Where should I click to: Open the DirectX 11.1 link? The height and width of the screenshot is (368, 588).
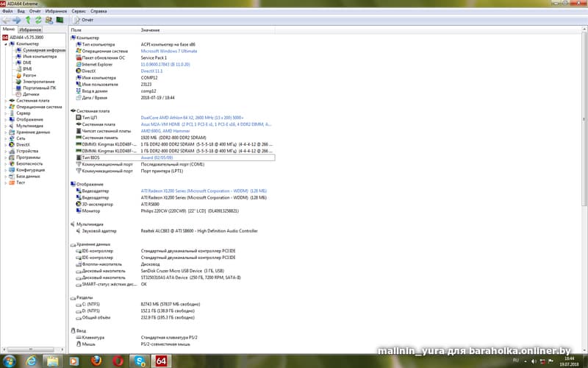(x=151, y=71)
